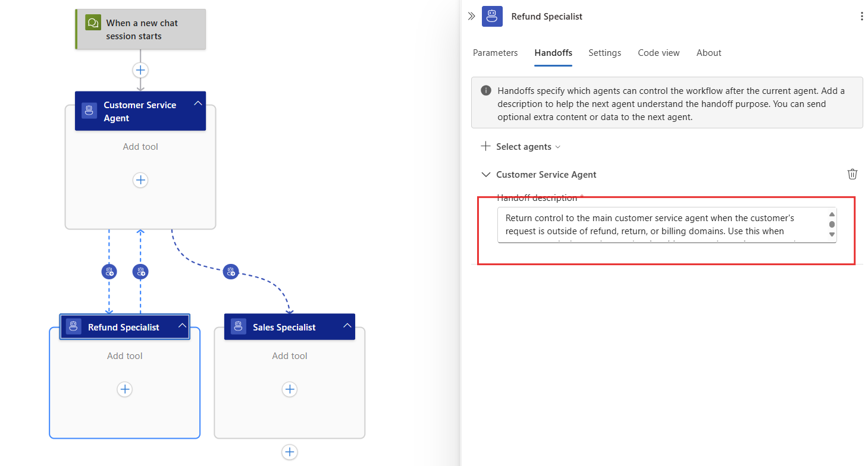Add a step below Sales Specialist
Image resolution: width=868 pixels, height=466 pixels.
pos(290,452)
